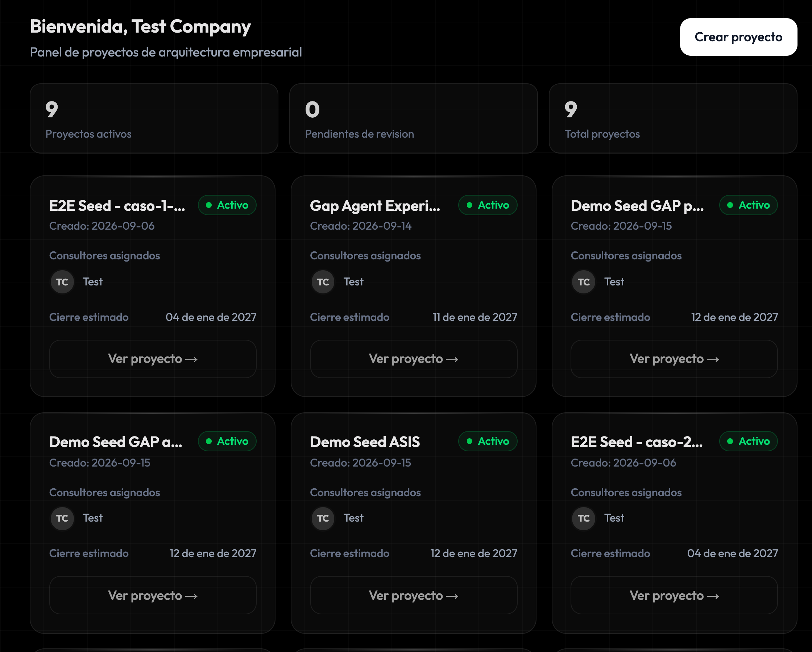Click "Consultores asignados" in Gap Agent Experi card
812x652 pixels.
coord(365,256)
